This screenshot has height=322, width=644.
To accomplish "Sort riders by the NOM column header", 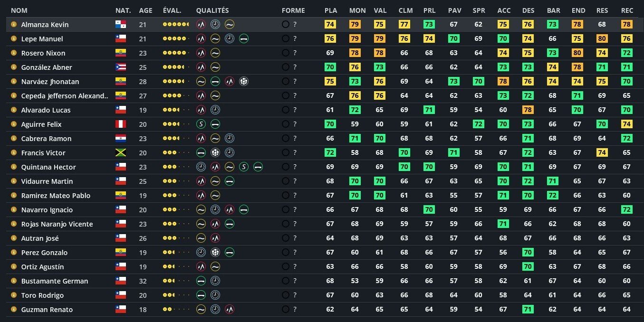I will 19,10.
